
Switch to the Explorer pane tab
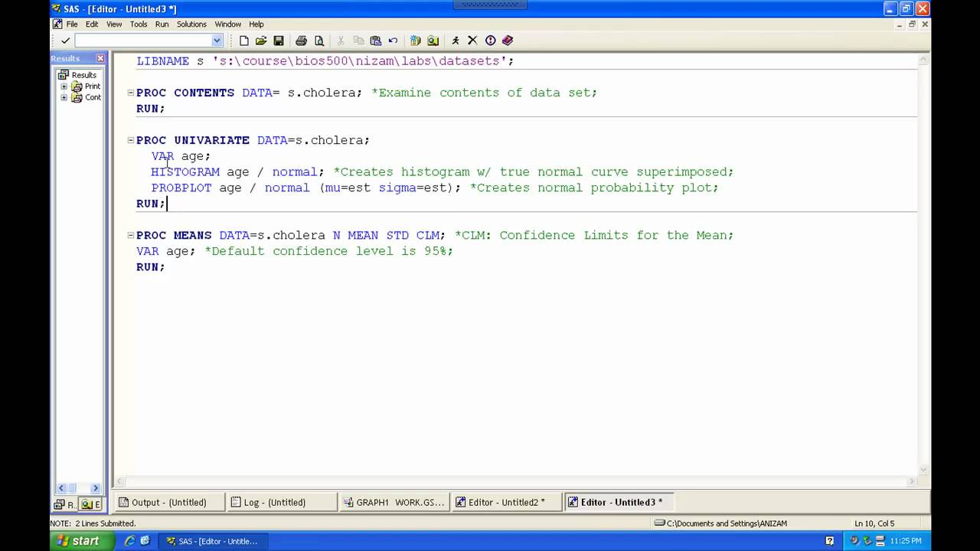(x=91, y=504)
